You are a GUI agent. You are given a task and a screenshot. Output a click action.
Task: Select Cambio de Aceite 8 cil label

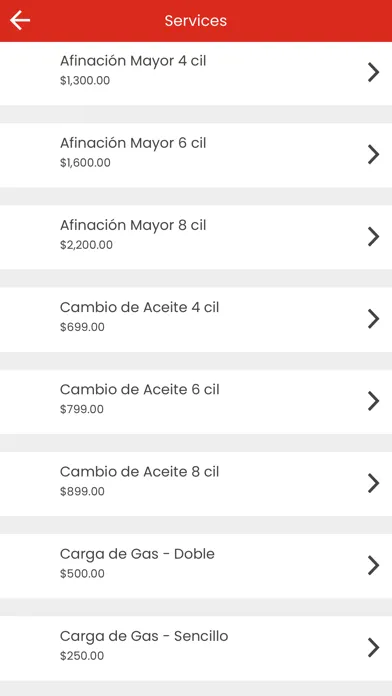click(x=139, y=471)
